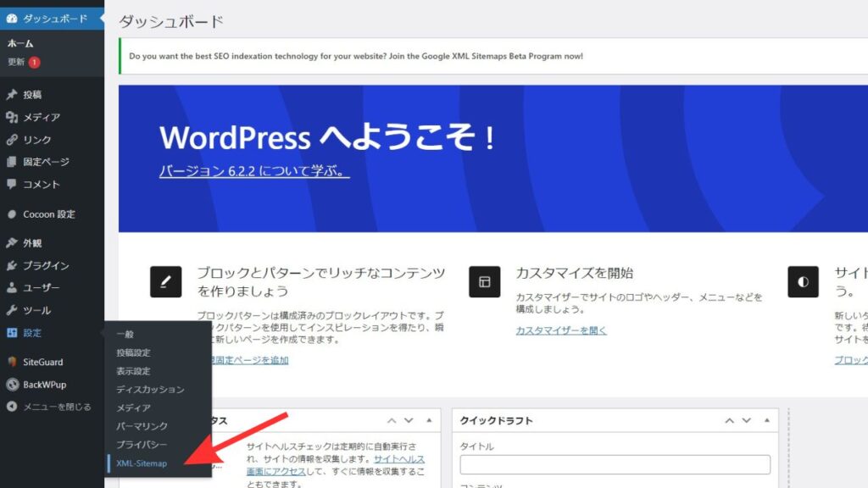Click the paintbrush icon beside 外観
This screenshot has height=488, width=868.
12,243
